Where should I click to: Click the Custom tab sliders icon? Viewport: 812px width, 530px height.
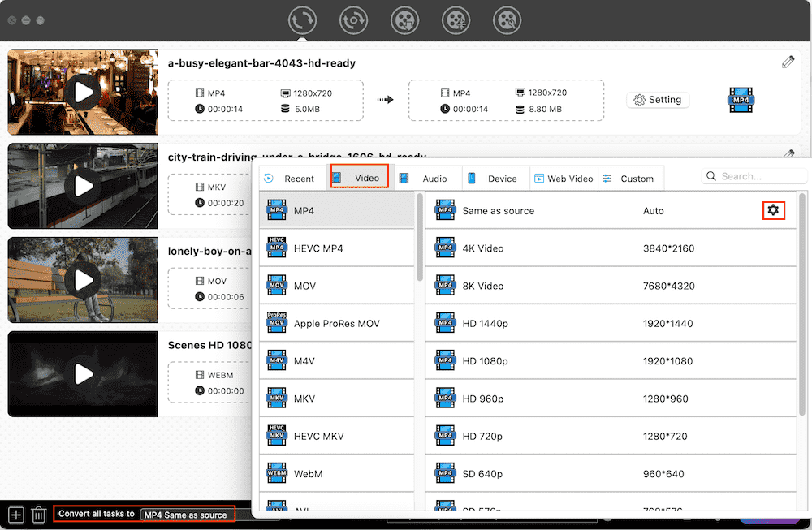click(607, 179)
